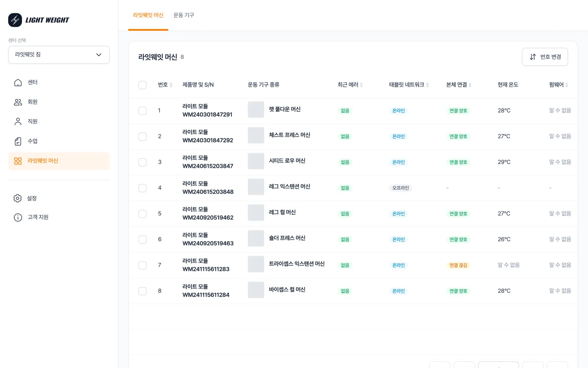Check the row for WM241115611283
Viewport: 588px width, 368px height.
coord(143,265)
